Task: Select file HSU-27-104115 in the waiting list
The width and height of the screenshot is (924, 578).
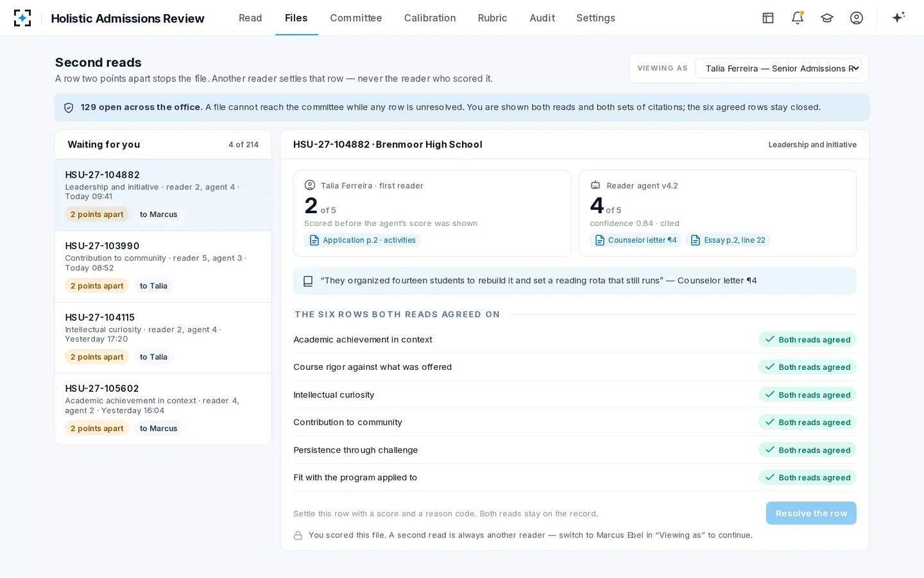Action: pyautogui.click(x=163, y=338)
